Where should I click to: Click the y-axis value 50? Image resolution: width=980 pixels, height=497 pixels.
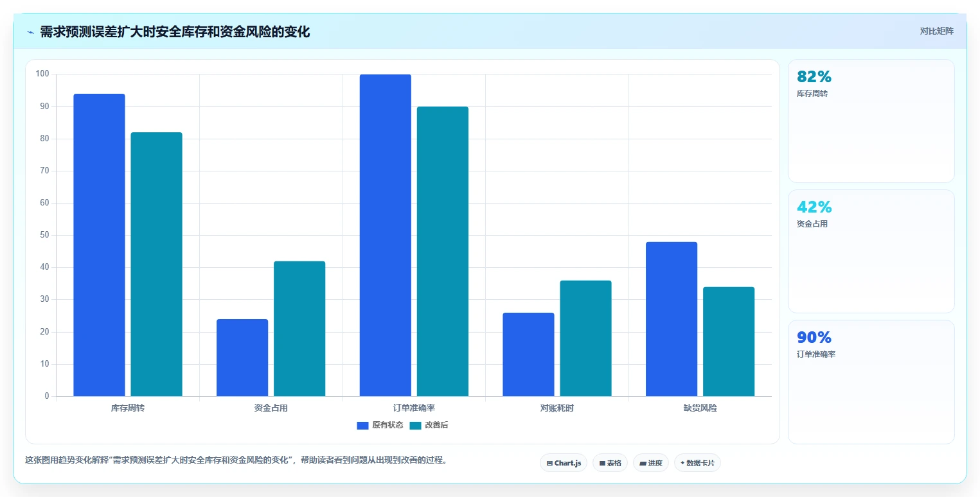pyautogui.click(x=44, y=235)
